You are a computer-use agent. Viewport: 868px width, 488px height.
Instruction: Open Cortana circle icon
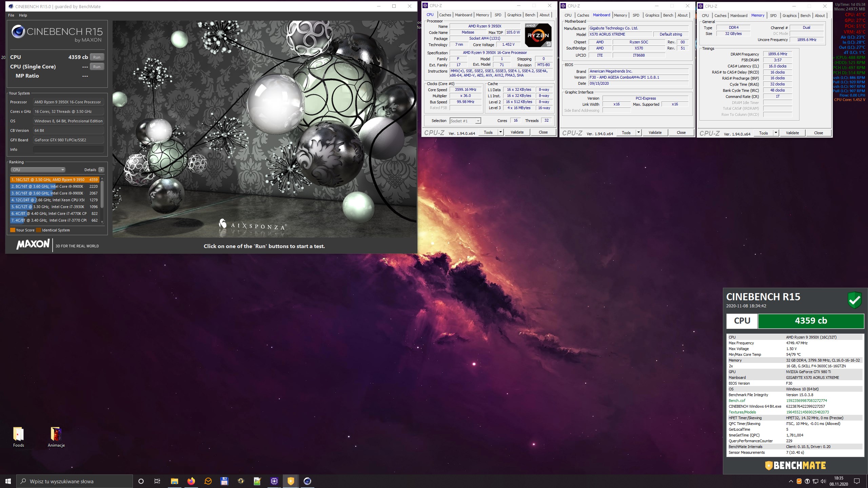141,481
